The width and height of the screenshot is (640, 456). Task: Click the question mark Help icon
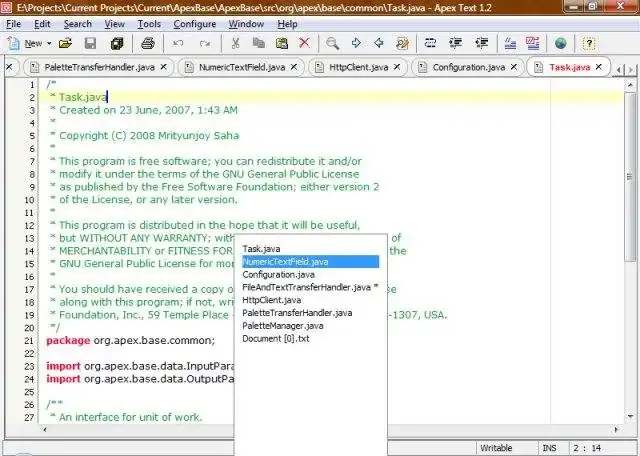point(589,43)
